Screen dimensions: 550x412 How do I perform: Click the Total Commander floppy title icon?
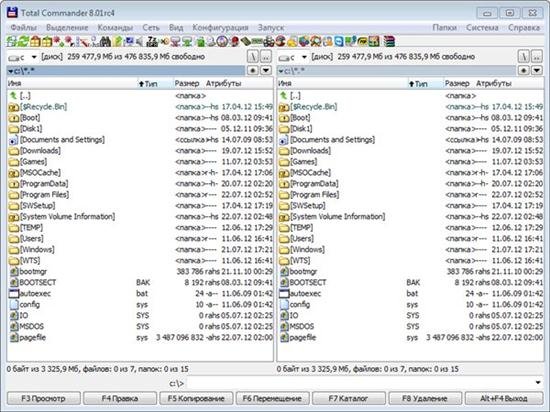(x=12, y=12)
